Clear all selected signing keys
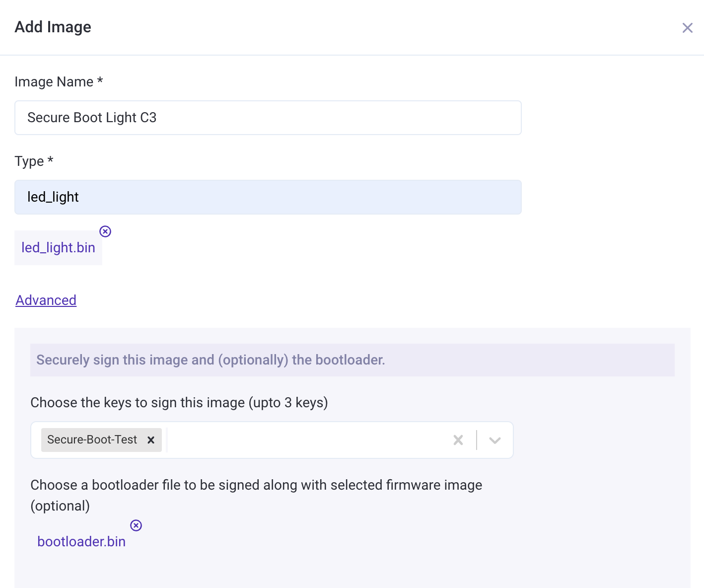The image size is (704, 588). 458,440
